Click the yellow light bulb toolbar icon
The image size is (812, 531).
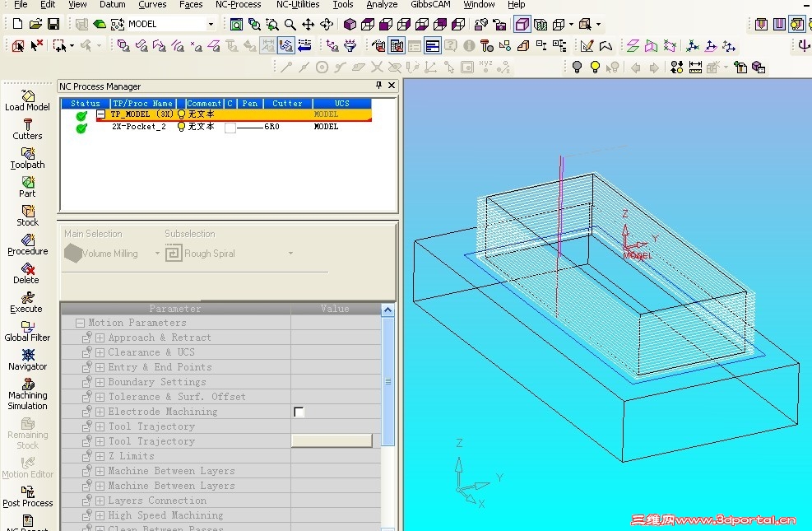pyautogui.click(x=595, y=67)
